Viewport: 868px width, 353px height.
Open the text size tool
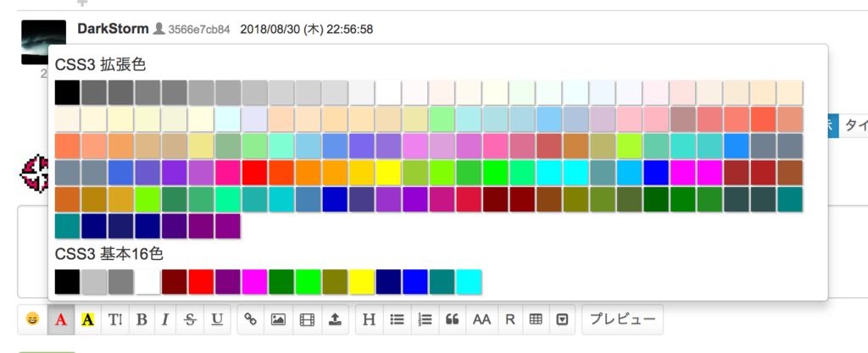115,320
